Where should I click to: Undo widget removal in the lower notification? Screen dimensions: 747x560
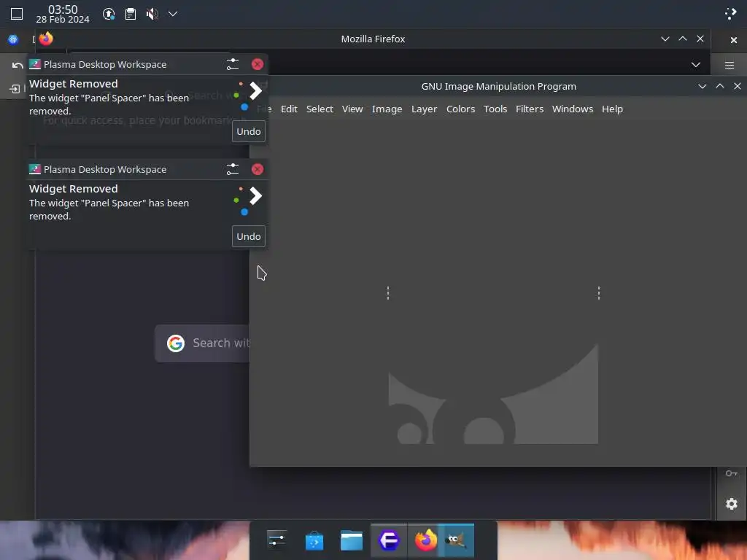pos(248,237)
